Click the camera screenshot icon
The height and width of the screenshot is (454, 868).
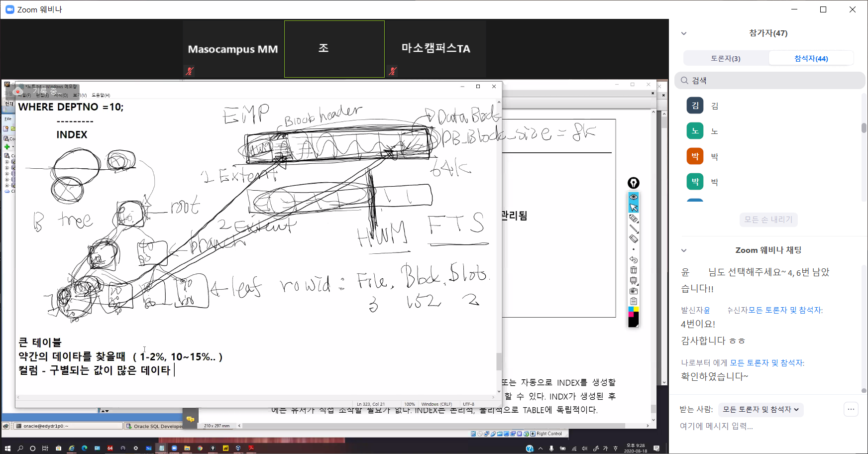click(633, 291)
